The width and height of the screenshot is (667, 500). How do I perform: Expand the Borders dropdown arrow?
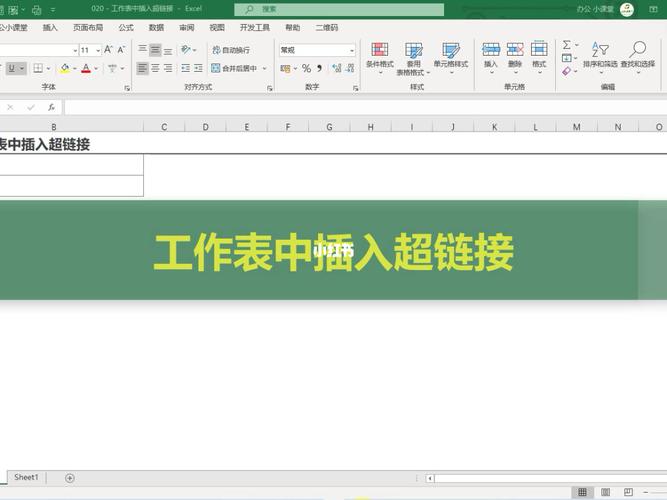click(48, 68)
